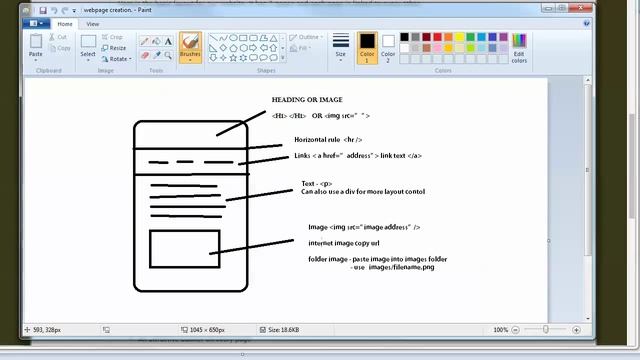Choose the purple color swatch
Image resolution: width=640 pixels, height=360 pixels.
(x=503, y=37)
